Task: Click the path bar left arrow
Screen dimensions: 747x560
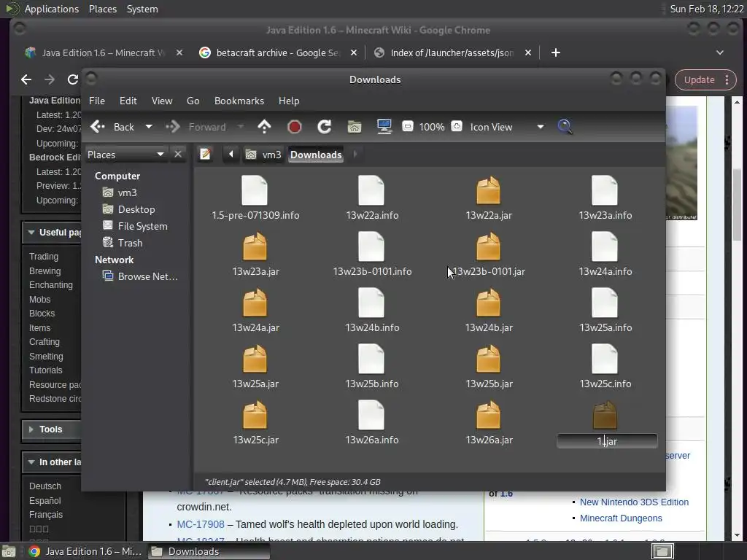Action: point(231,155)
